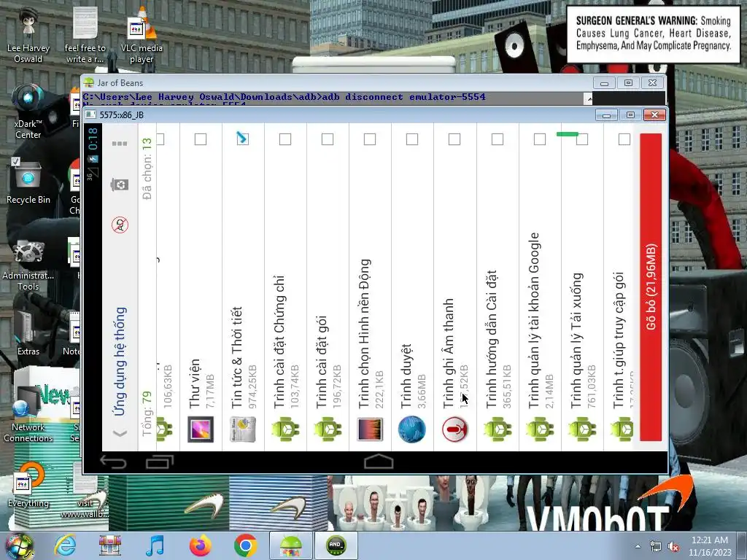
Task: Tick checkbox for Trình quản lý Tải xuống
Action: (582, 139)
